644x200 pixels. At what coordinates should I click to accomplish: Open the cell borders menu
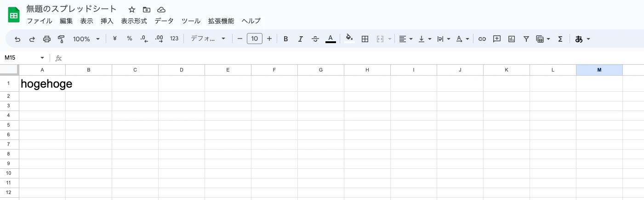pos(365,39)
